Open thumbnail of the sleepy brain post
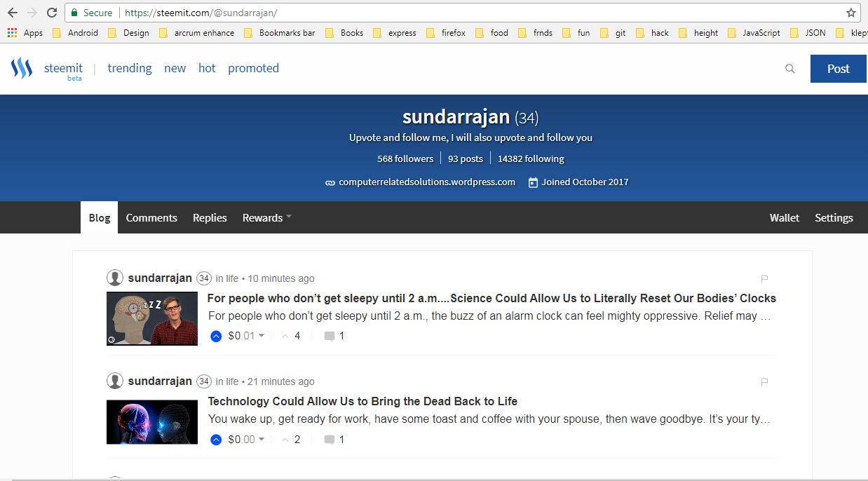 pos(152,319)
